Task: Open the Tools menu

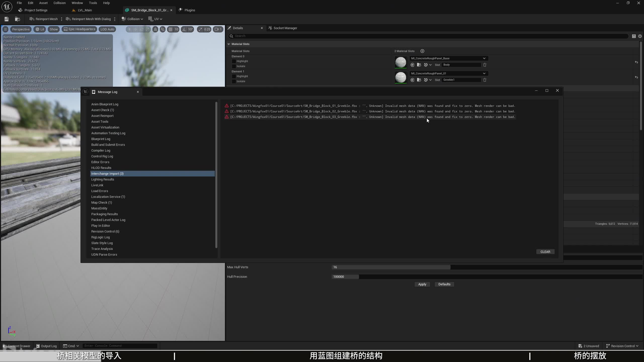Action: (93, 3)
